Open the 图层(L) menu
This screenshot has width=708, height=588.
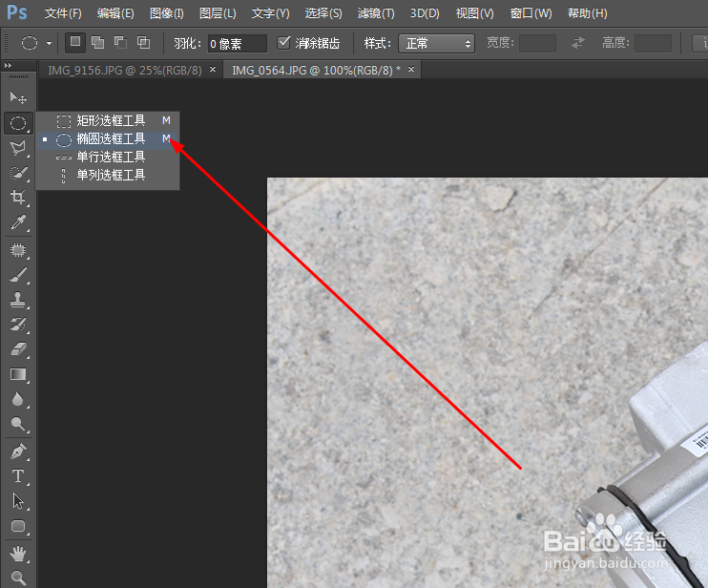(x=218, y=13)
